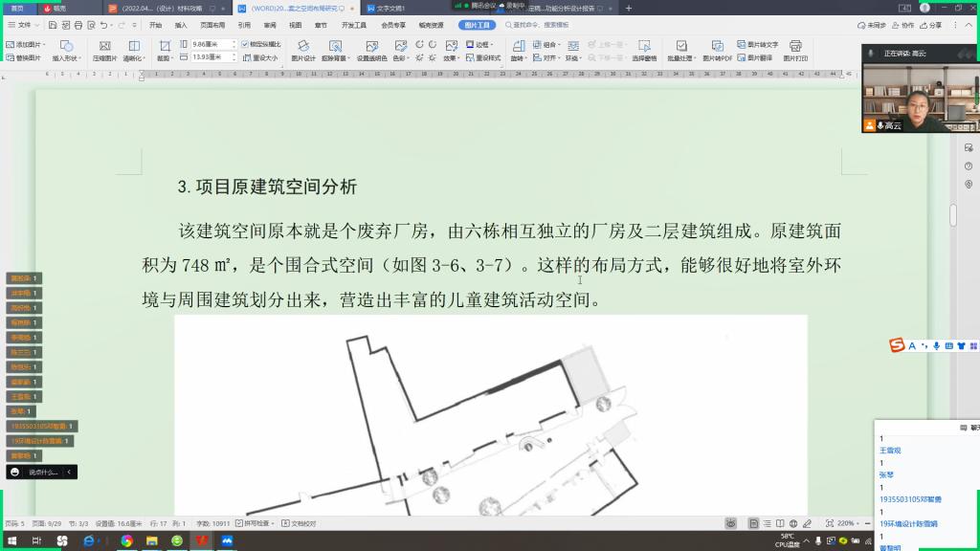Click Picture Translate (图片翻译)

(755, 57)
